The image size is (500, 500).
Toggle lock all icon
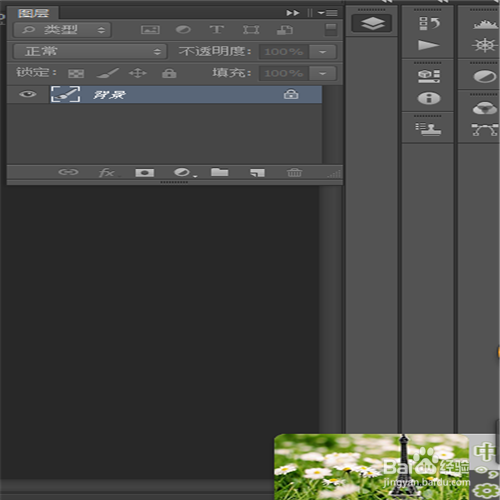[169, 73]
